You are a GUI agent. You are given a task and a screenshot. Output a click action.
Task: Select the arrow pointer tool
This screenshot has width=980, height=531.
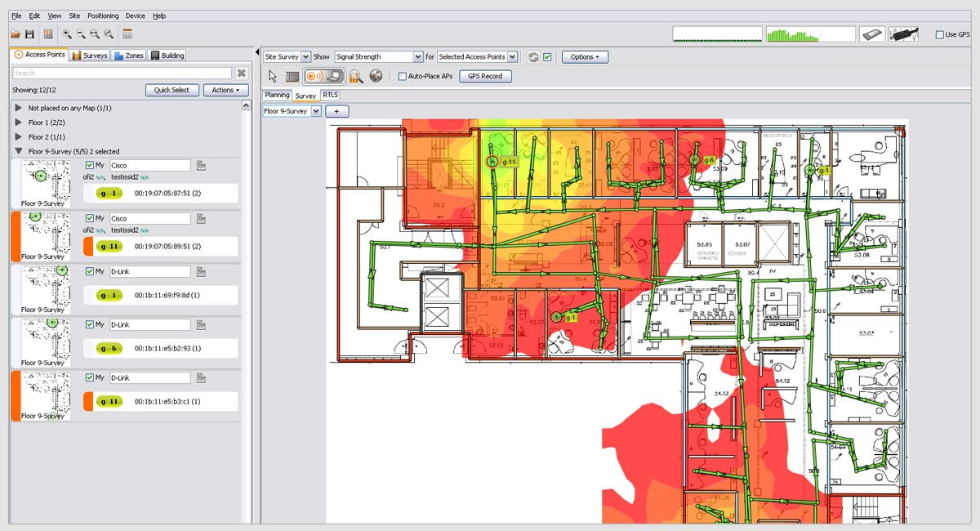[273, 76]
